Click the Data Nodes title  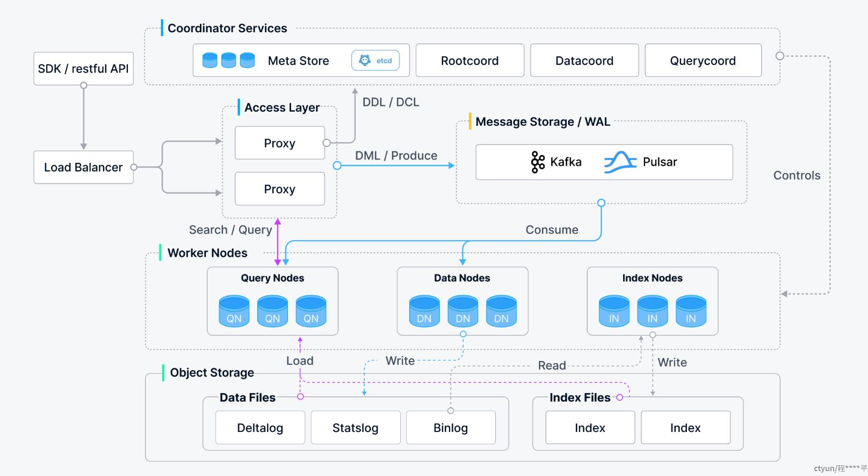coord(462,278)
